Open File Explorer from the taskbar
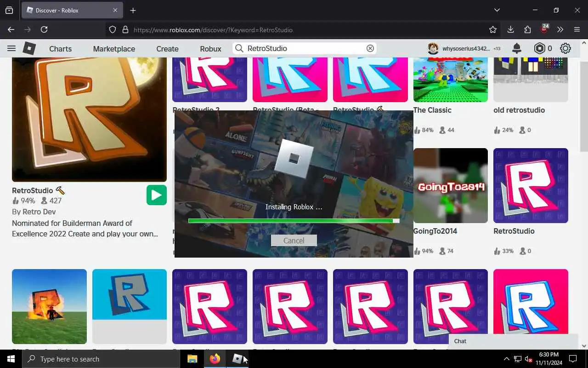The image size is (588, 368). pyautogui.click(x=192, y=359)
